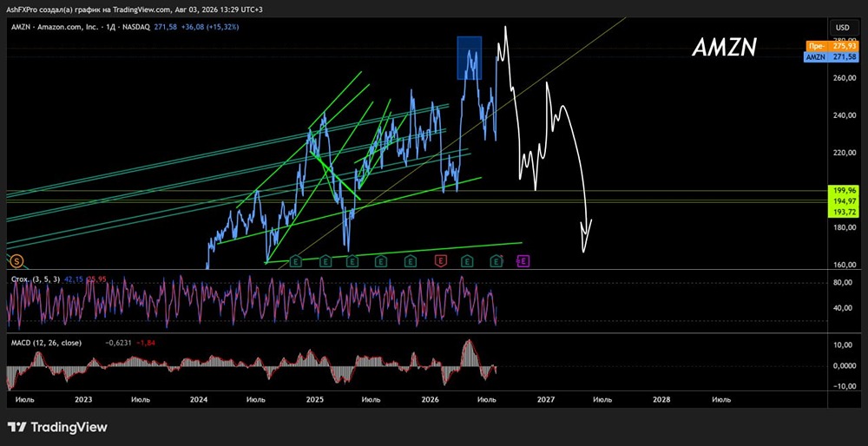Click the 2027 time axis label
The image size is (868, 446).
coord(546,399)
